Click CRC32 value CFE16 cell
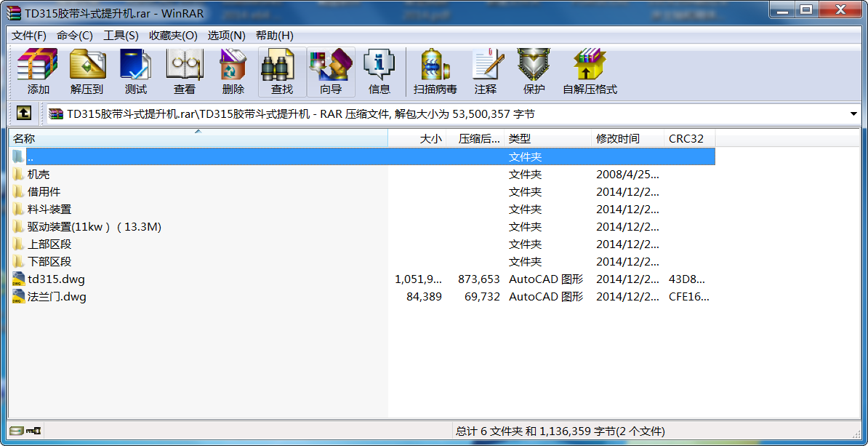 point(688,297)
